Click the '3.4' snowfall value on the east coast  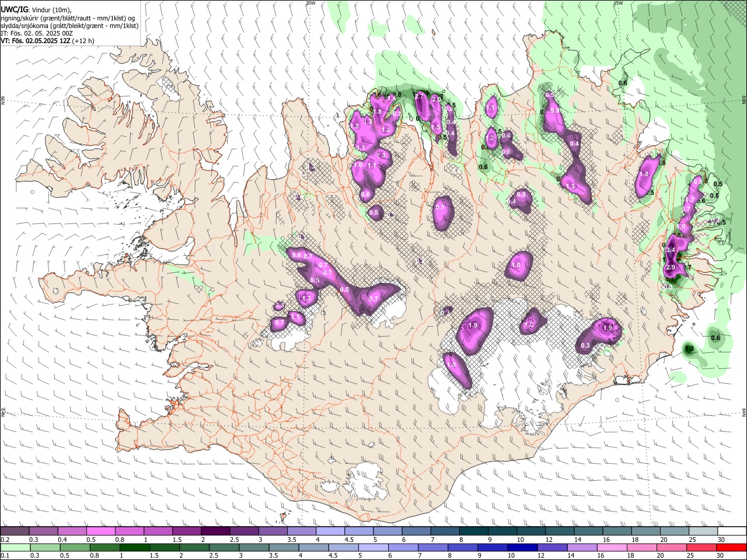click(x=671, y=250)
